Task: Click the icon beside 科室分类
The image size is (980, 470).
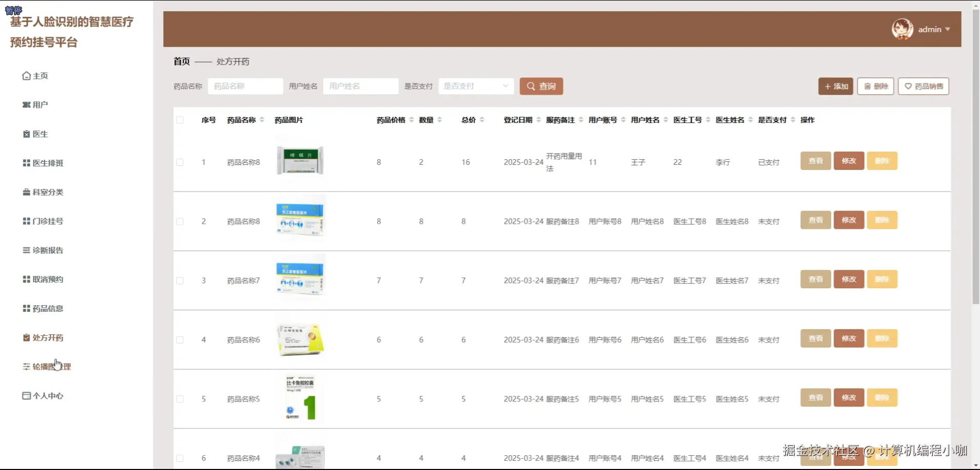Action: (x=26, y=192)
